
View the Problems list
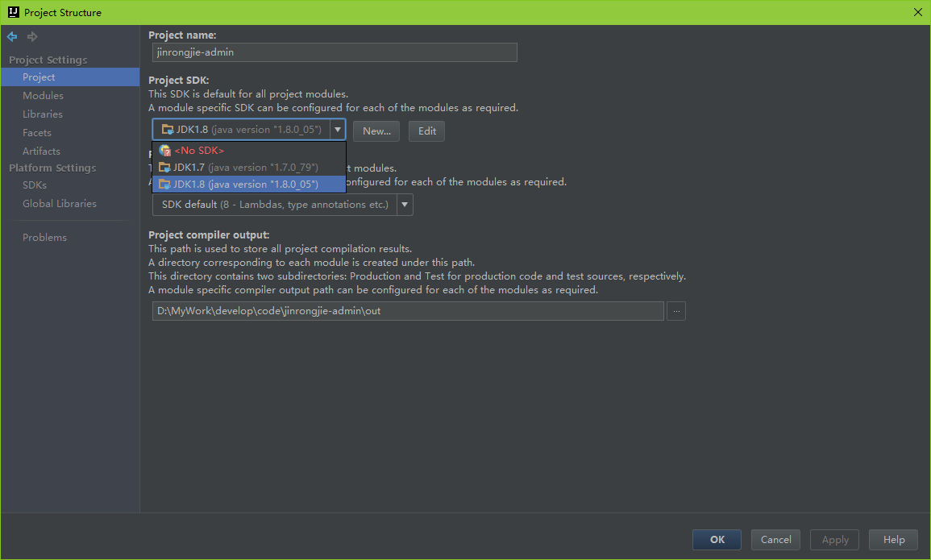[44, 238]
